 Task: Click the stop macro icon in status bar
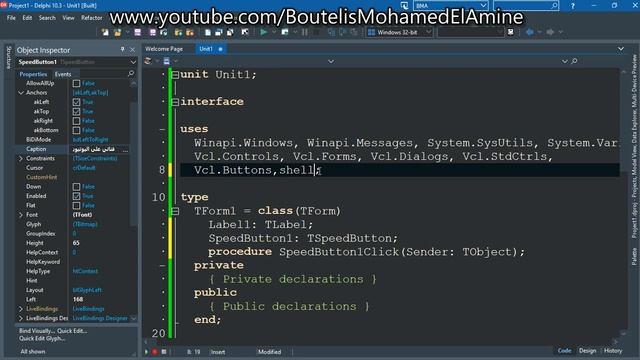pyautogui.click(x=164, y=351)
